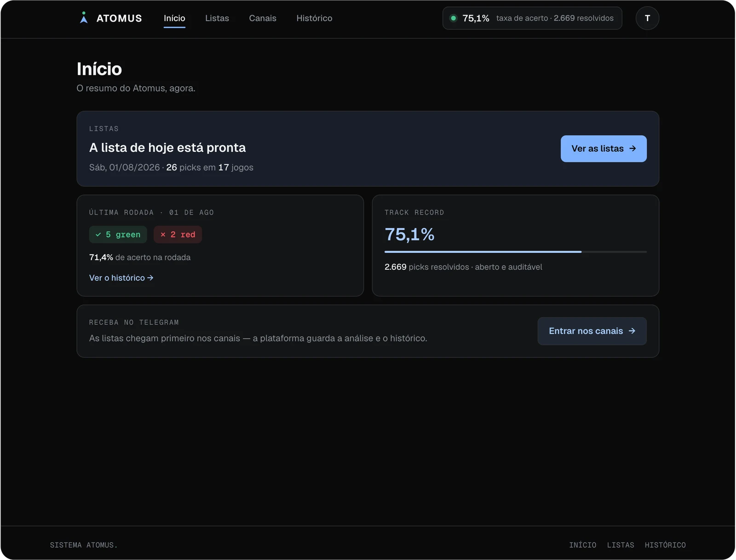The width and height of the screenshot is (736, 560).
Task: Click the footer LISTAS link
Action: pos(621,545)
